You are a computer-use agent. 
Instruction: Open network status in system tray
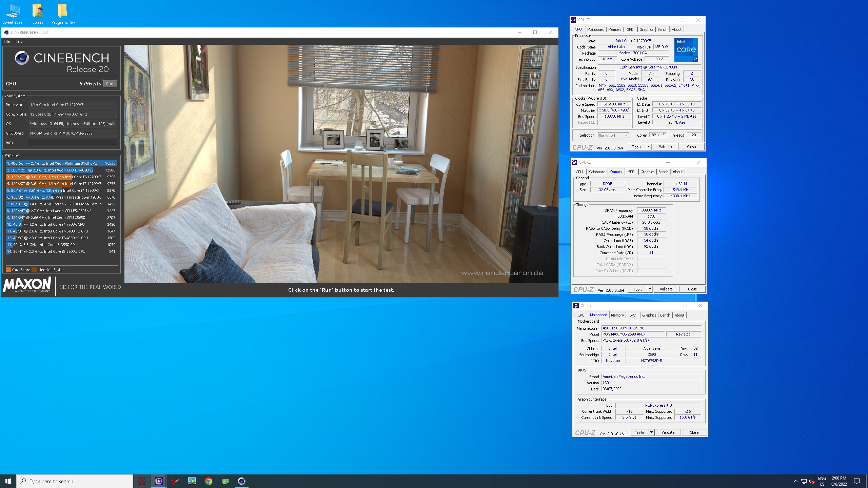(x=804, y=481)
